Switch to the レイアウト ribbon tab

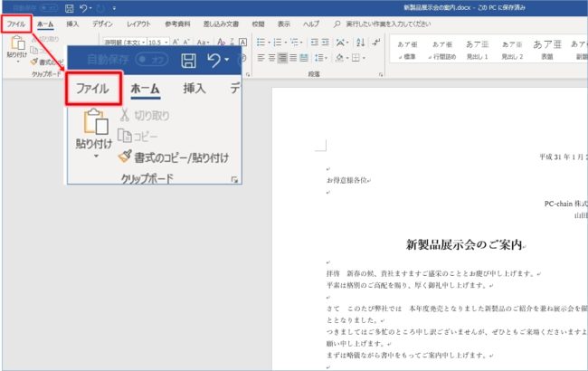(138, 24)
